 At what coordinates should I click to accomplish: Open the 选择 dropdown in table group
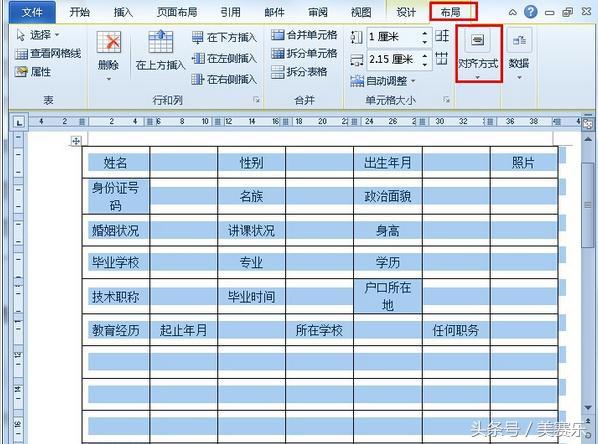[x=38, y=35]
